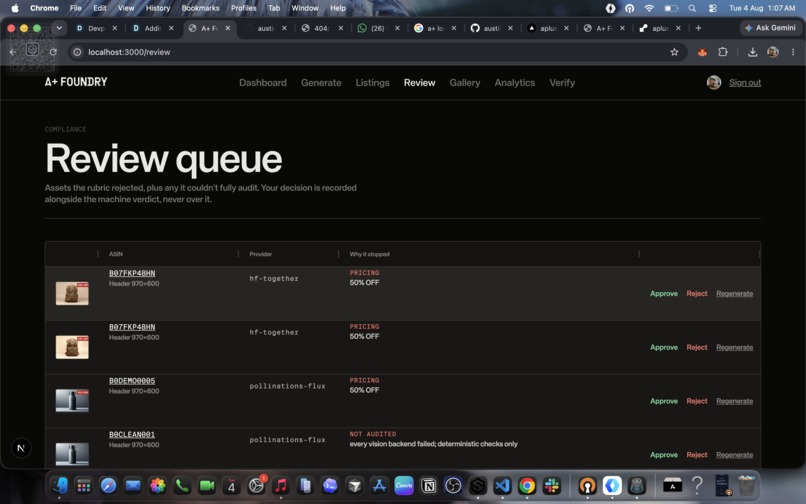Reject the B0DEMO0005 asset

[697, 401]
